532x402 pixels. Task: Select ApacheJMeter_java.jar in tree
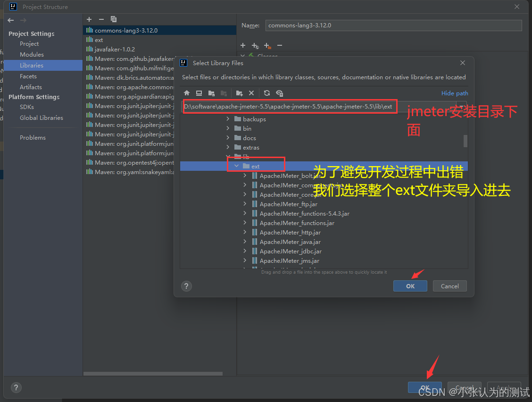[x=290, y=242]
